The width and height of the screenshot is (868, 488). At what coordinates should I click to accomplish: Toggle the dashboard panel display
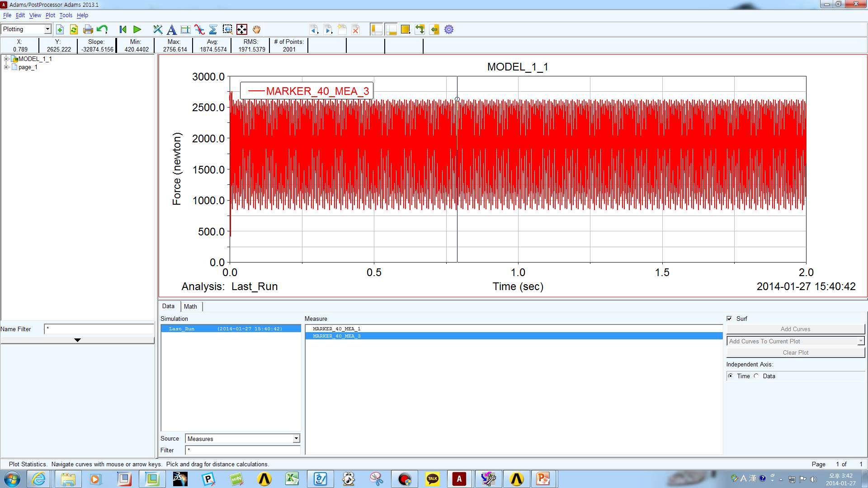[x=391, y=30]
